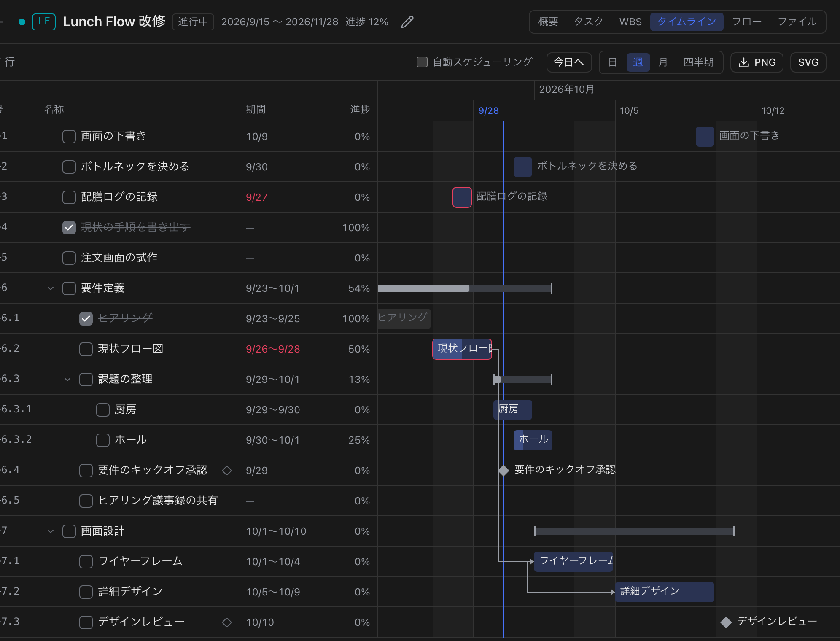Jump to today with 今日へ button
This screenshot has height=641, width=840.
(x=569, y=62)
